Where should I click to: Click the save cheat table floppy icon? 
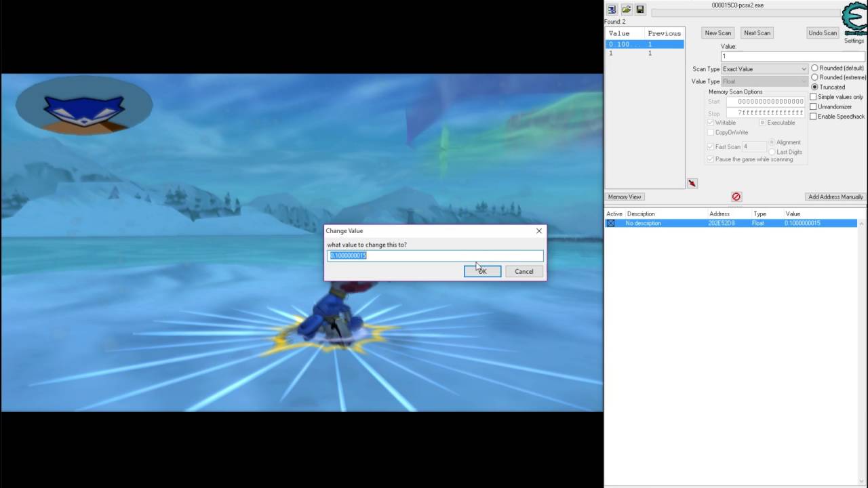click(x=639, y=9)
